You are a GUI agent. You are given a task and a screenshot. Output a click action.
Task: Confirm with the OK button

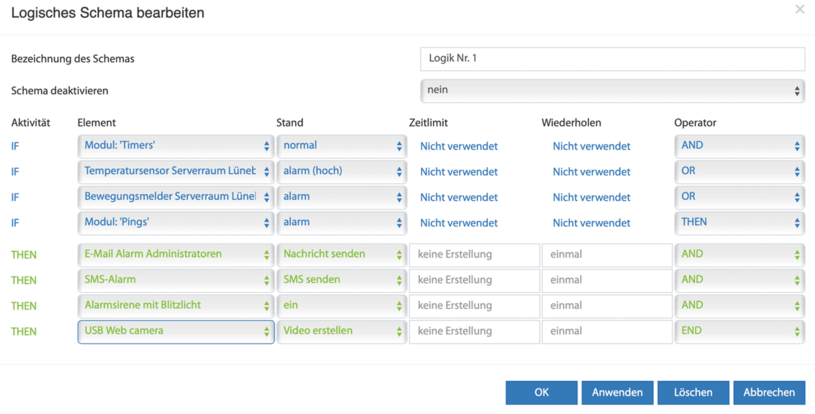coord(541,393)
